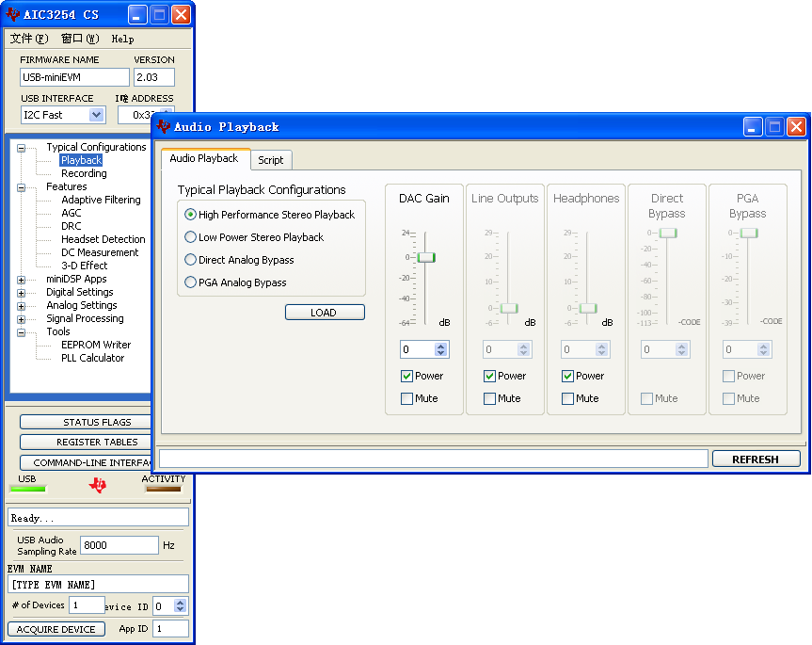Open DRC in the Features tree
This screenshot has height=645, width=812.
(x=71, y=226)
